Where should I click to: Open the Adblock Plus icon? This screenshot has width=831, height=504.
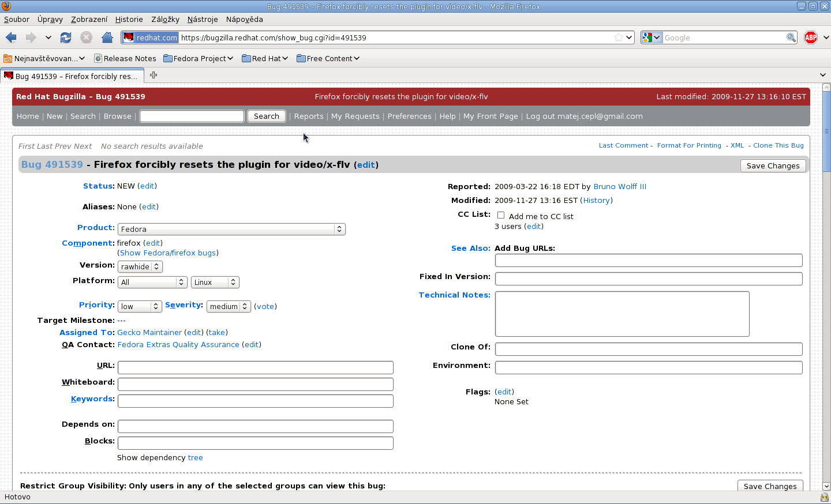(811, 37)
